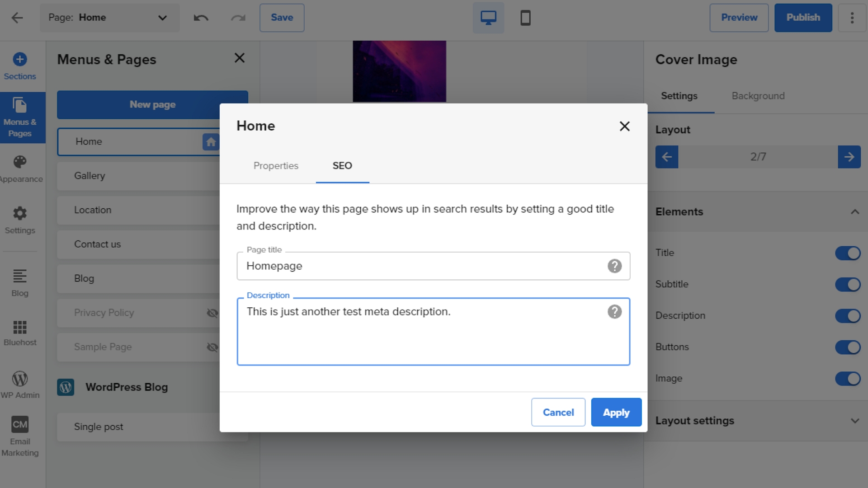Image resolution: width=868 pixels, height=488 pixels.
Task: Open Sections in the left sidebar
Action: (x=20, y=66)
